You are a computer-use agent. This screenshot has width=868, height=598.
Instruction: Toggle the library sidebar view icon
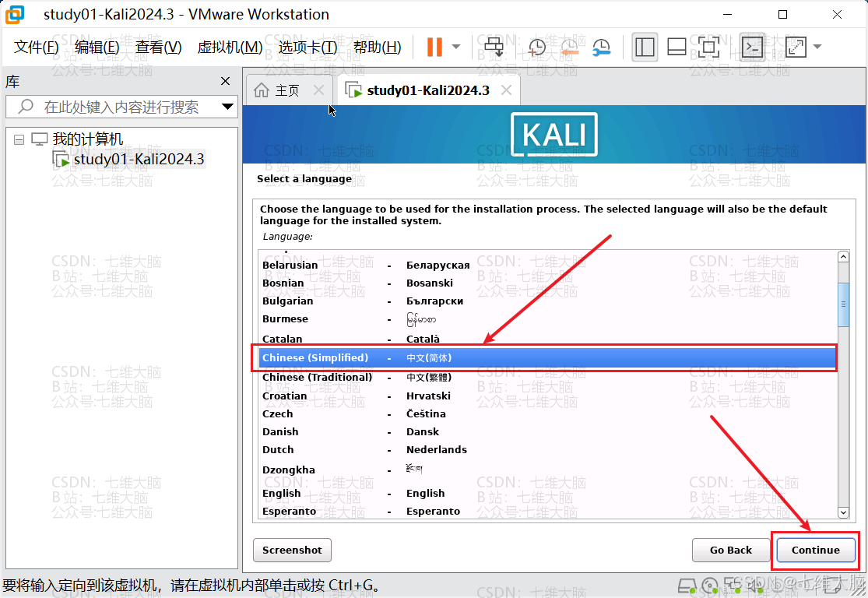645,47
